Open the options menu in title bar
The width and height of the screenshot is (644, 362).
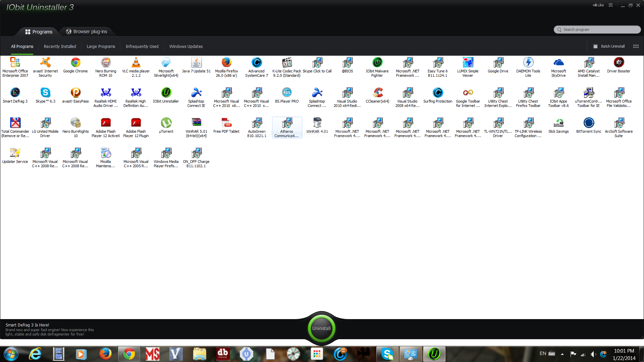[611, 5]
